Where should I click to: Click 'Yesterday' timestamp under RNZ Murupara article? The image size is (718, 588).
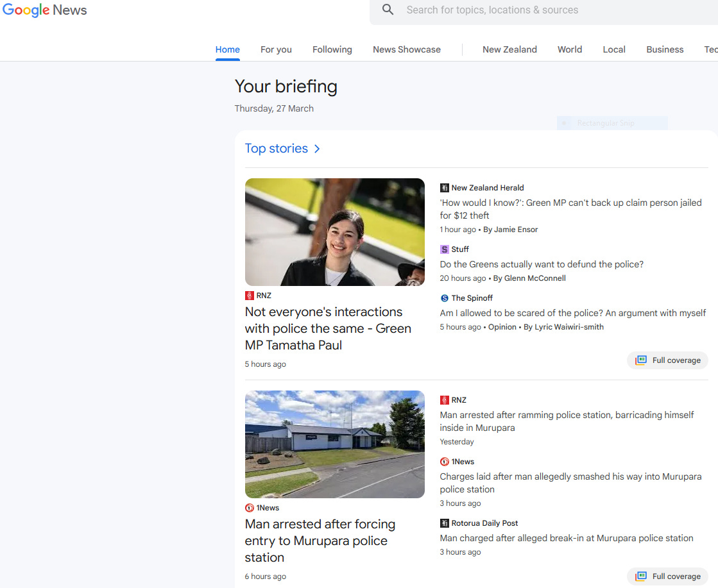(457, 442)
